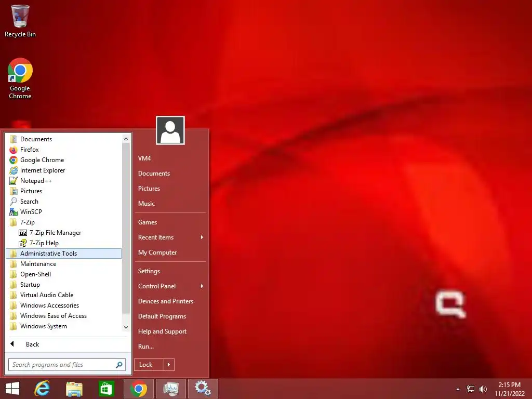Open the monitor chart taskbar app
532x399 pixels.
[170, 389]
